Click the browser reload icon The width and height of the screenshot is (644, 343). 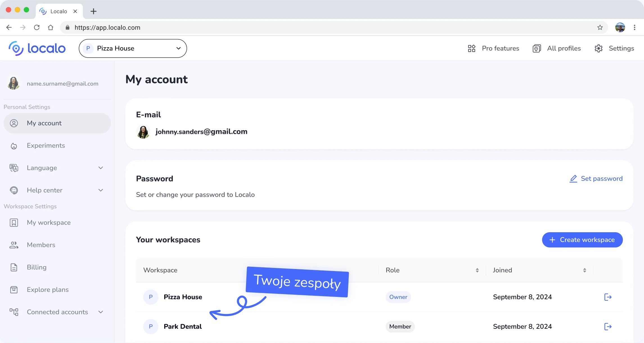click(x=37, y=27)
